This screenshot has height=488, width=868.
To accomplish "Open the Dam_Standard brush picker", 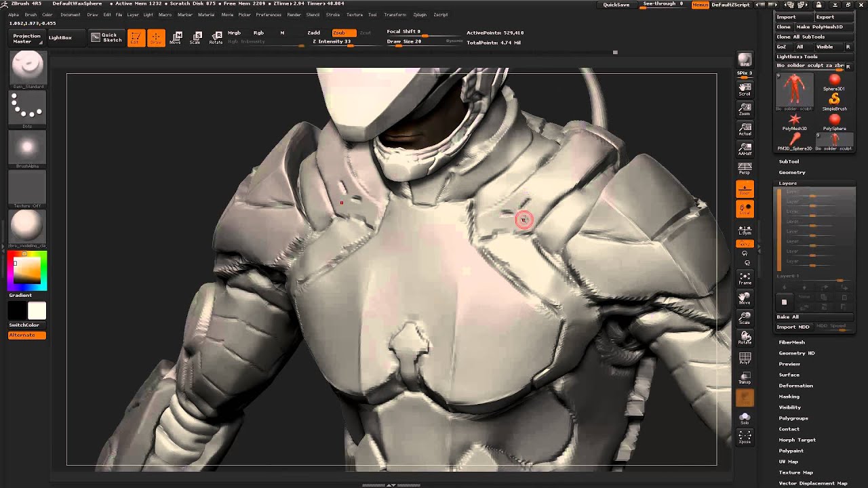I will [x=27, y=69].
